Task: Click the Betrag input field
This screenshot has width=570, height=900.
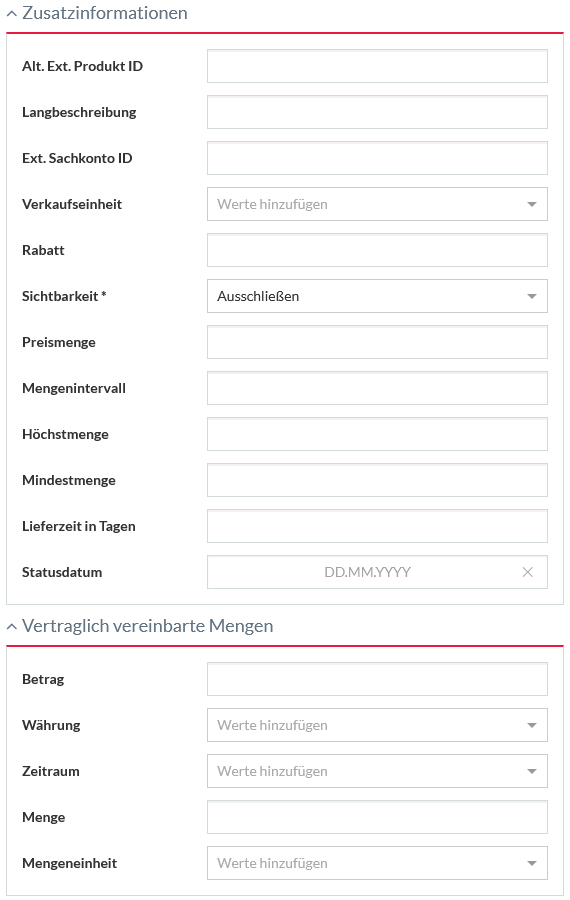Action: click(377, 680)
